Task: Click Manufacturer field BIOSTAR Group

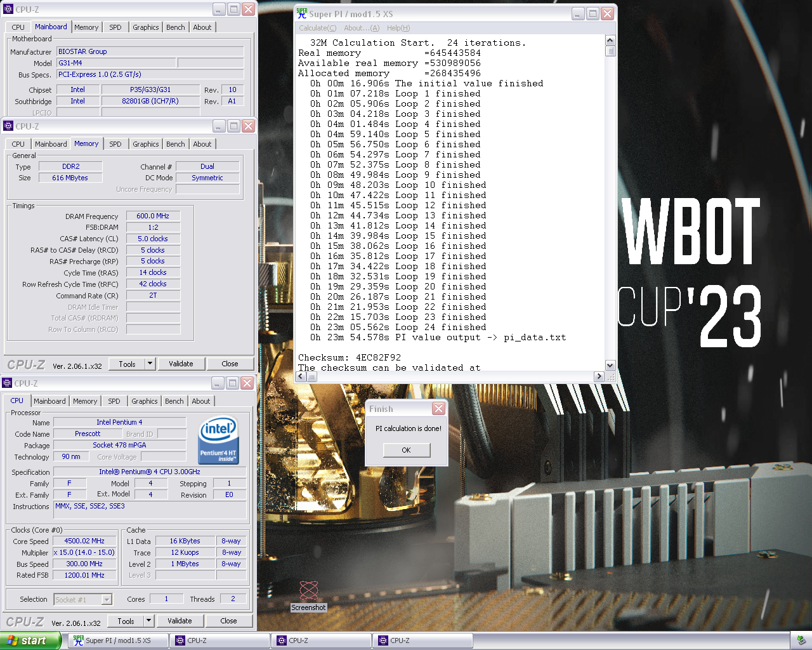Action: (150, 51)
